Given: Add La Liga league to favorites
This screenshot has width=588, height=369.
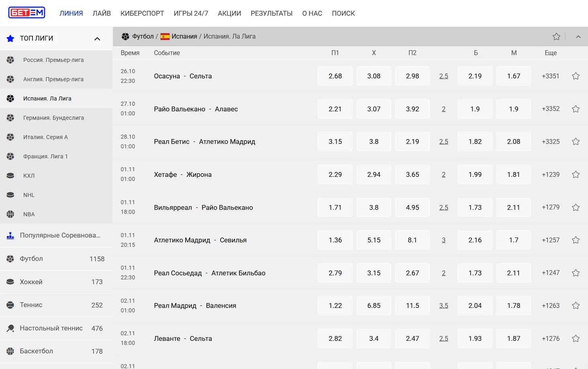Looking at the screenshot, I should click(556, 37).
